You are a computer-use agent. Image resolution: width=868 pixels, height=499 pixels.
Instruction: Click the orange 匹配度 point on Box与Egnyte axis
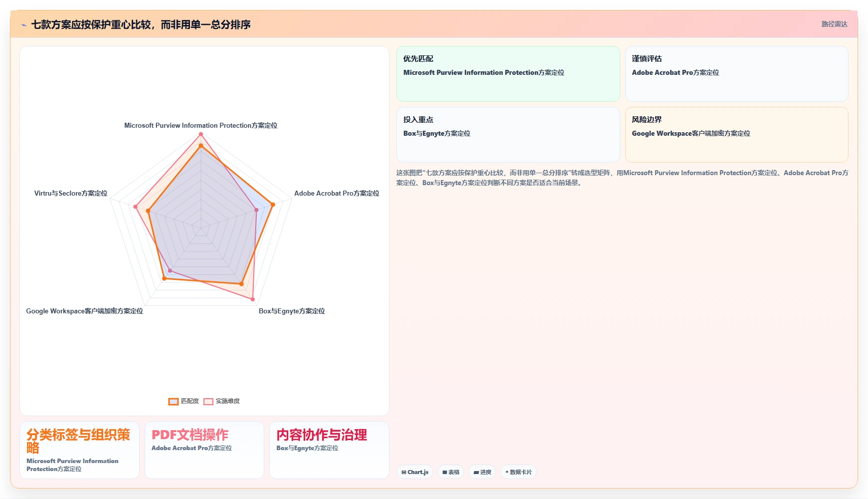(x=241, y=284)
